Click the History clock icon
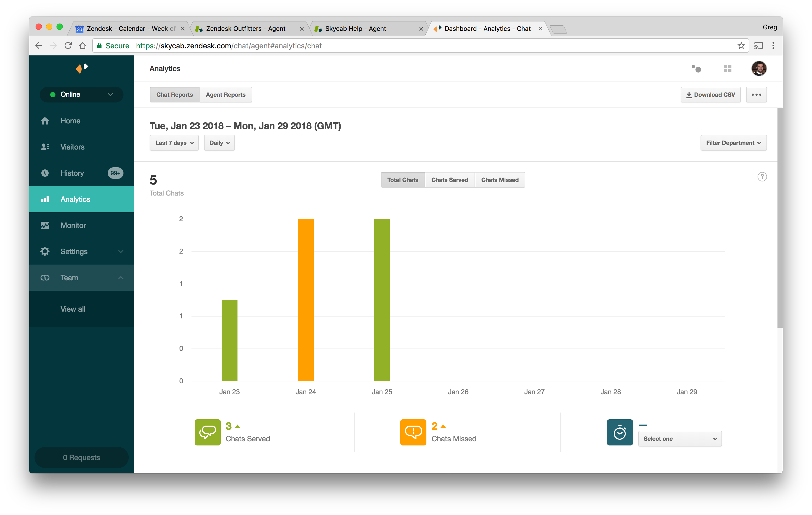This screenshot has height=515, width=812. point(45,173)
